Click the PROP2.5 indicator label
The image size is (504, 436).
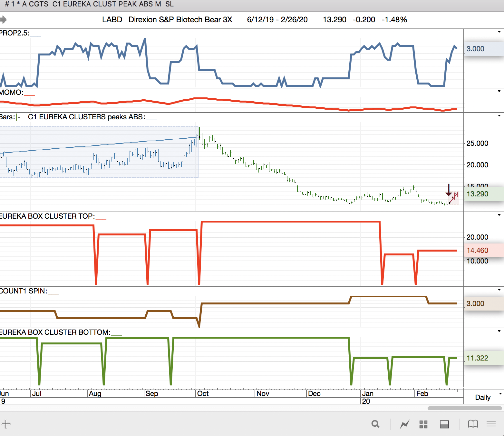pos(15,33)
